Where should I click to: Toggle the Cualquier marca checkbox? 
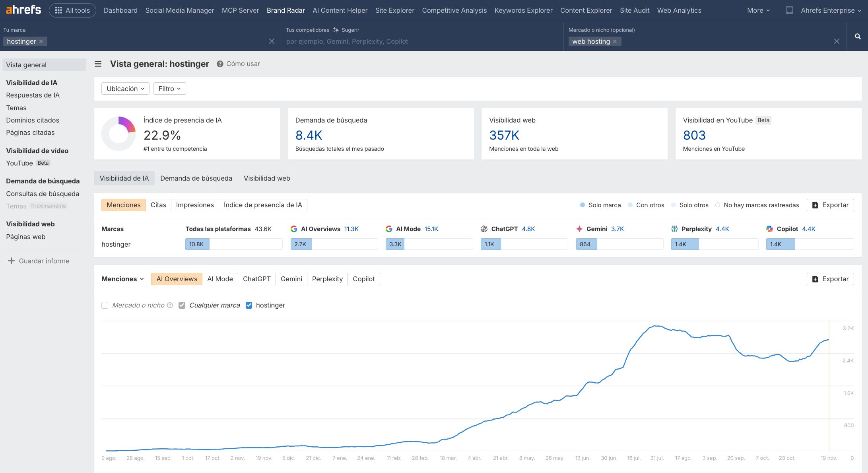[182, 305]
